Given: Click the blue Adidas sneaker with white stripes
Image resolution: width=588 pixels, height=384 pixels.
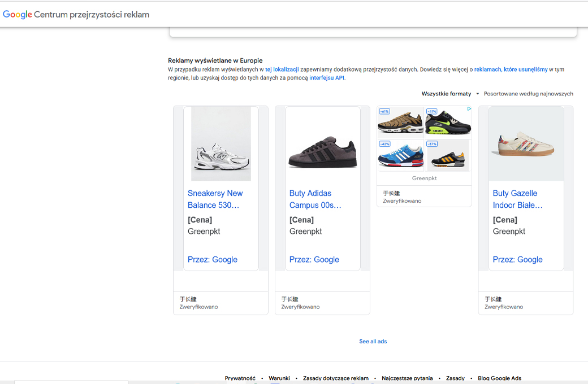Looking at the screenshot, I should click(400, 155).
